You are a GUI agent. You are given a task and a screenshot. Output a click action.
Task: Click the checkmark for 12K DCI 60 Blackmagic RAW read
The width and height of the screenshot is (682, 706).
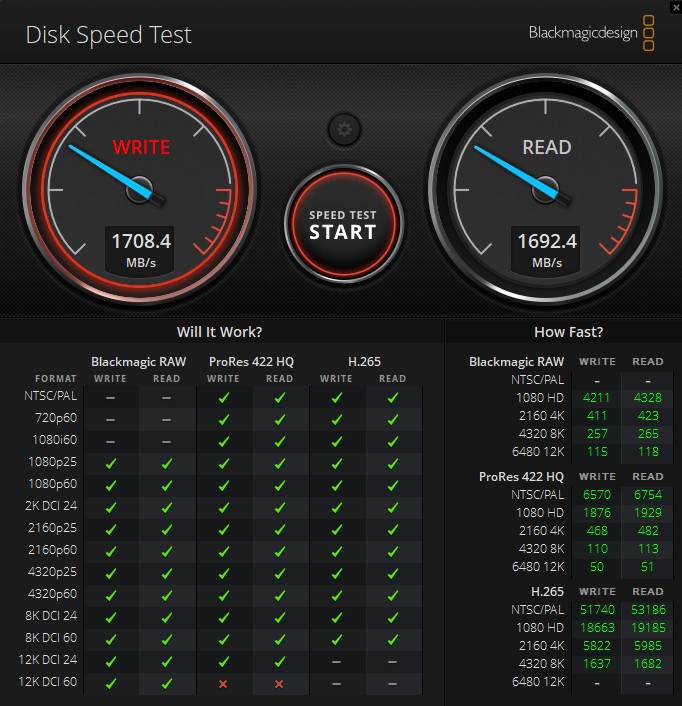click(x=167, y=683)
